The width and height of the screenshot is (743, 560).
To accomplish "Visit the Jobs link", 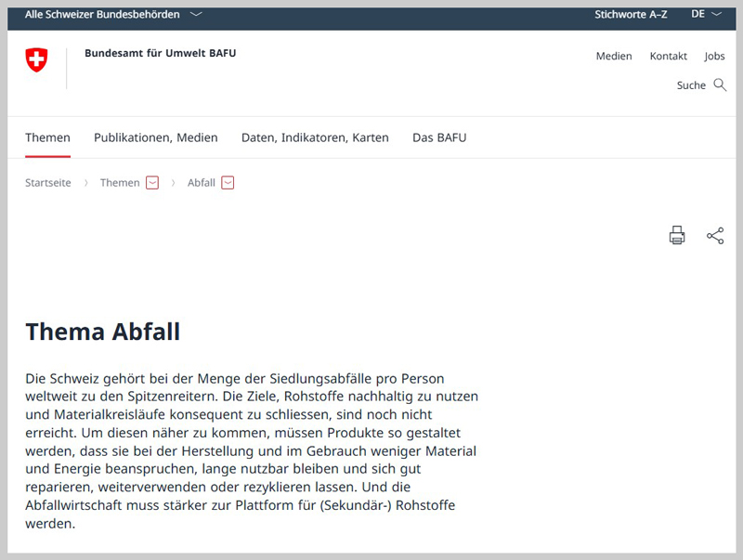I will (x=714, y=57).
